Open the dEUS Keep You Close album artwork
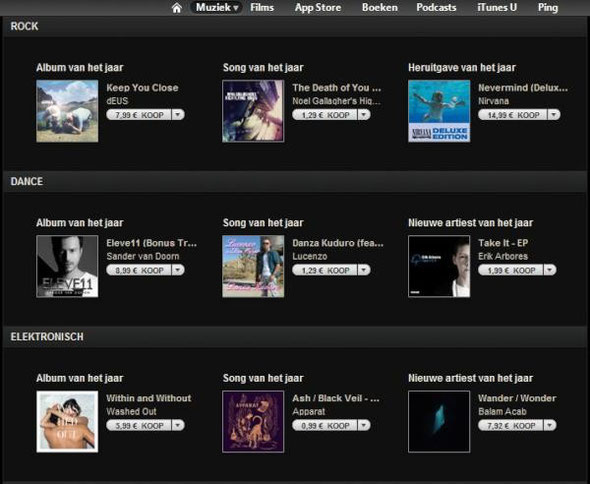This screenshot has height=484, width=590. point(67,111)
